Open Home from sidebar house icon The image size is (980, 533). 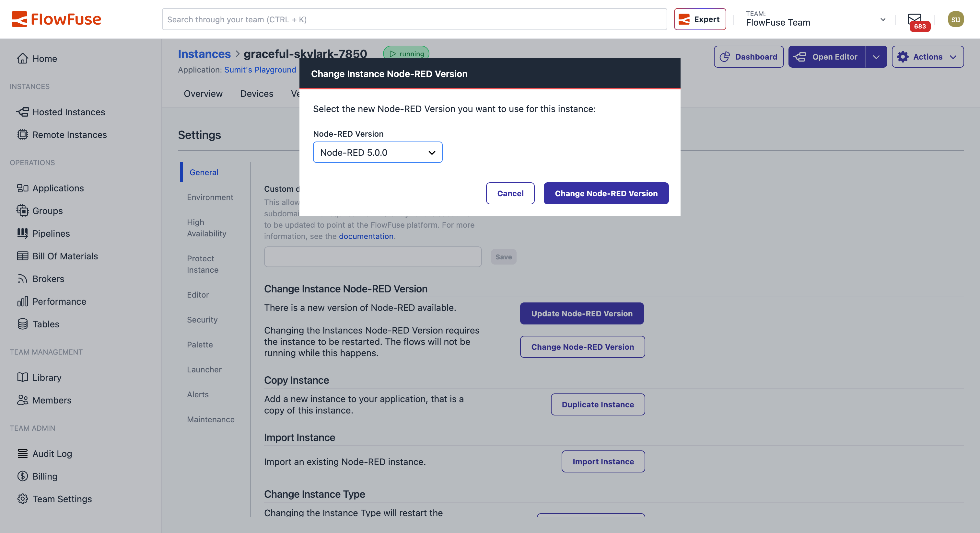(22, 58)
